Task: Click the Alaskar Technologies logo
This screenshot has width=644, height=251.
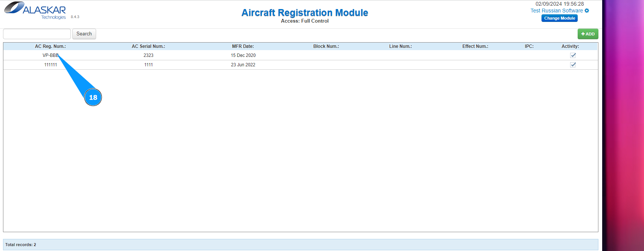Action: coord(35,10)
